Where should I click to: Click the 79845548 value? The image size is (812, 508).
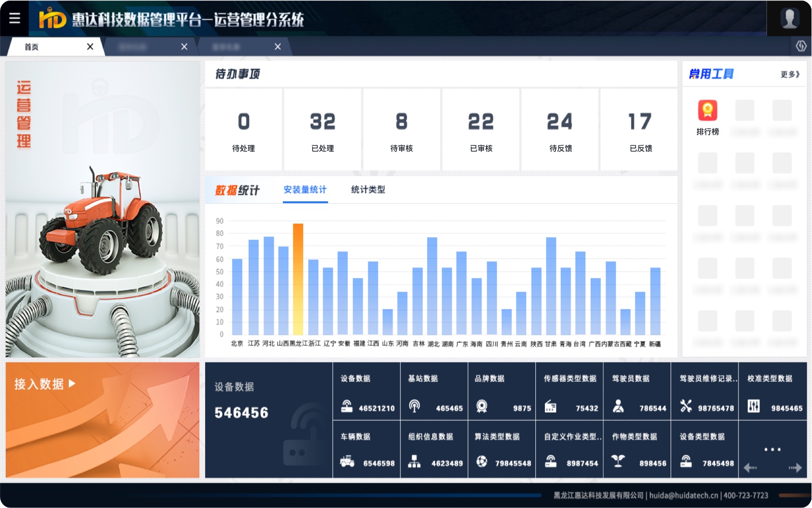point(513,463)
